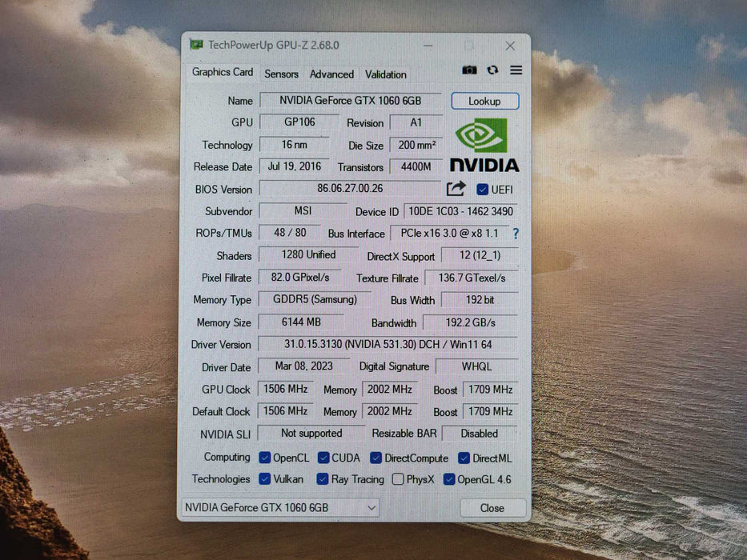Screen dimensions: 747x560
Task: Click the Lookup button
Action: (485, 101)
